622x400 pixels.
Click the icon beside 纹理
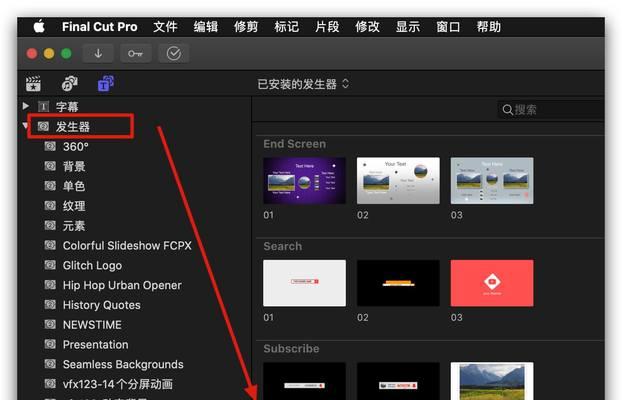[x=50, y=206]
